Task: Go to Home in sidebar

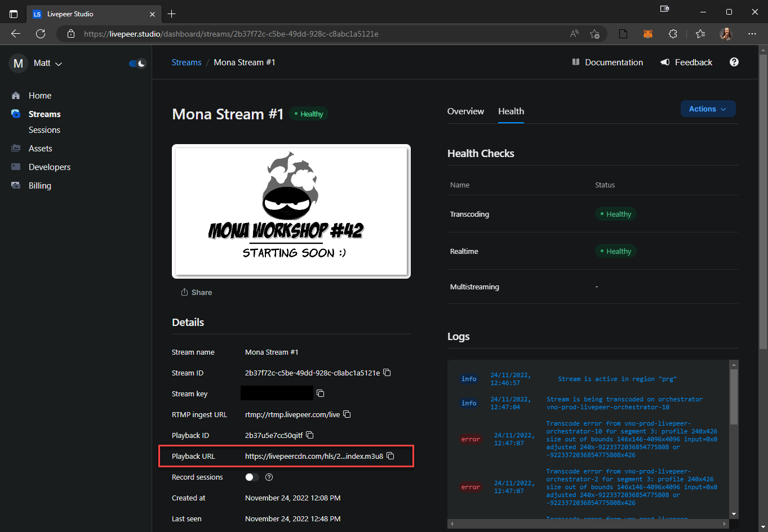Action: pyautogui.click(x=40, y=96)
